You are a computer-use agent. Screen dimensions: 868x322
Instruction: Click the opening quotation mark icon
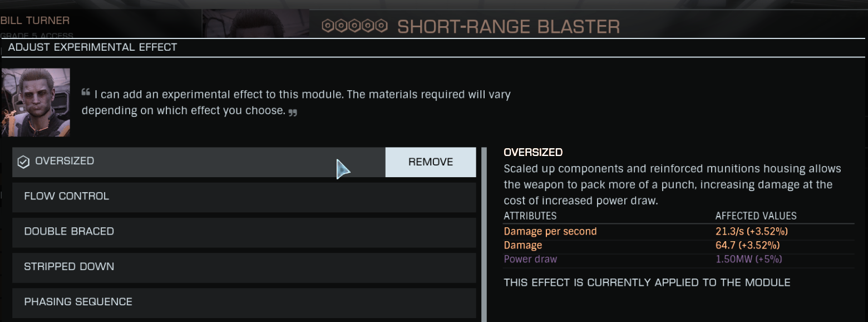point(86,92)
